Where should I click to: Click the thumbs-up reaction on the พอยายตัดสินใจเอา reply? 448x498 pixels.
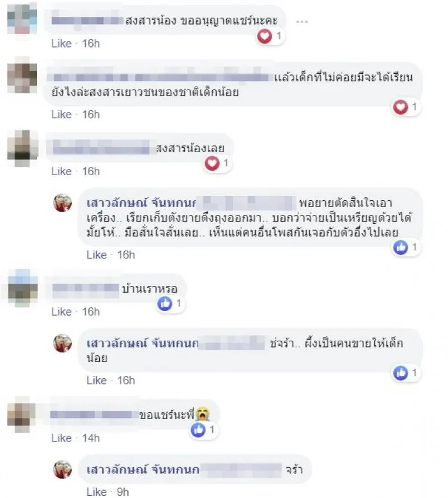(400, 247)
